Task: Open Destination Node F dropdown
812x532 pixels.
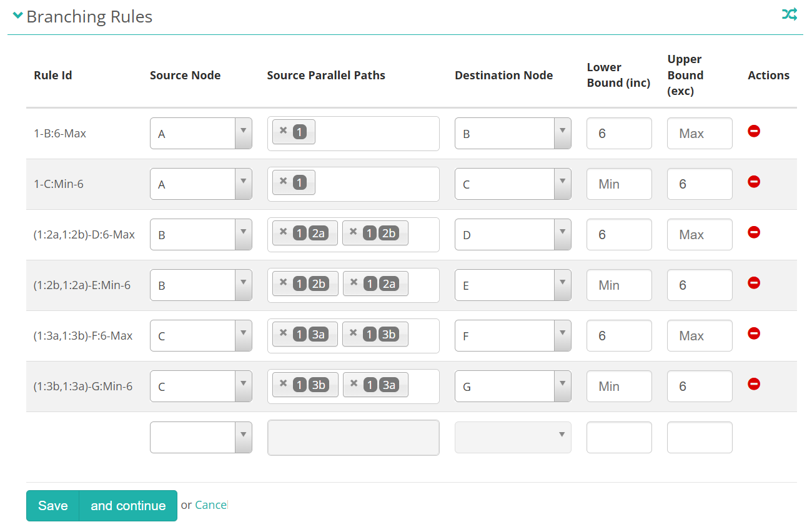Action: point(513,336)
